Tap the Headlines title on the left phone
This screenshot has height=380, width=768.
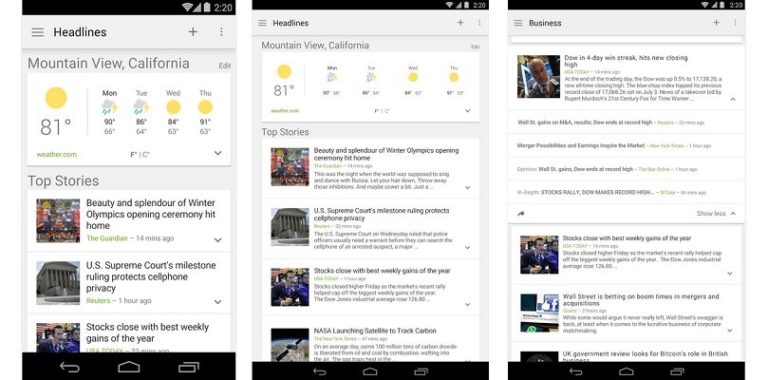pyautogui.click(x=80, y=32)
